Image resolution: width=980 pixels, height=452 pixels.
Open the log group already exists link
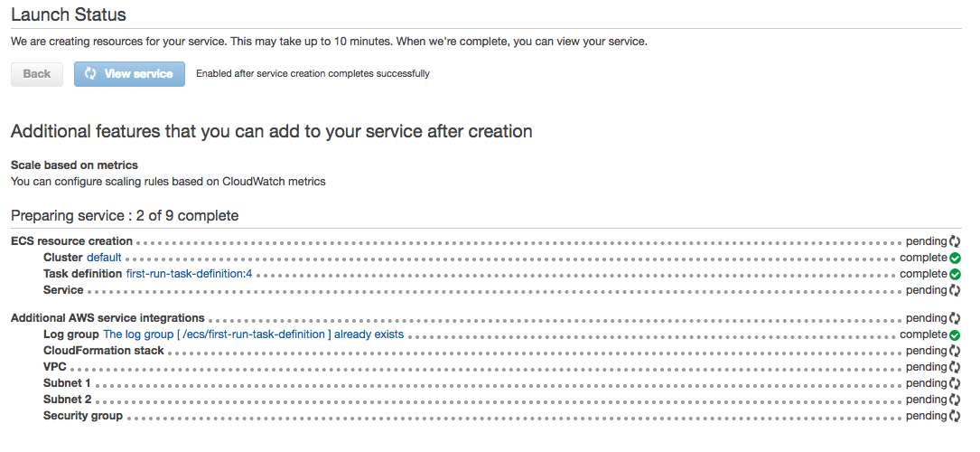coord(253,334)
